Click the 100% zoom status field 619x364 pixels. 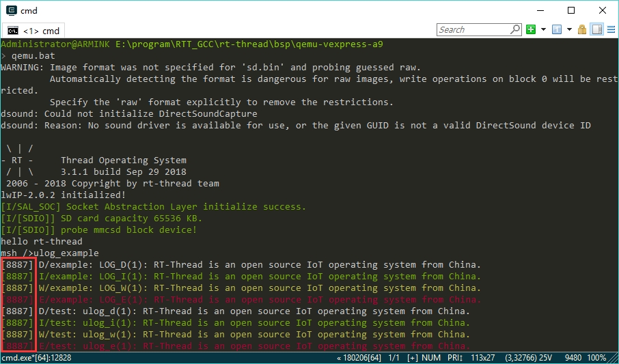pyautogui.click(x=596, y=358)
